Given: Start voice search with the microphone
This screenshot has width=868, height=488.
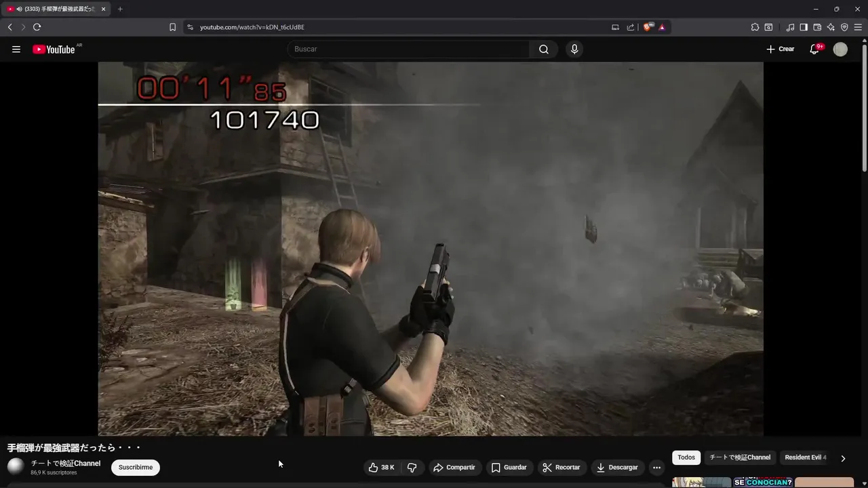Looking at the screenshot, I should click(574, 49).
